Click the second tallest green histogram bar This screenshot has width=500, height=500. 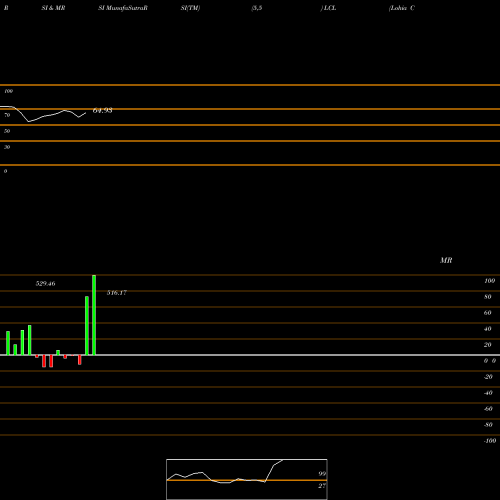tap(87, 326)
